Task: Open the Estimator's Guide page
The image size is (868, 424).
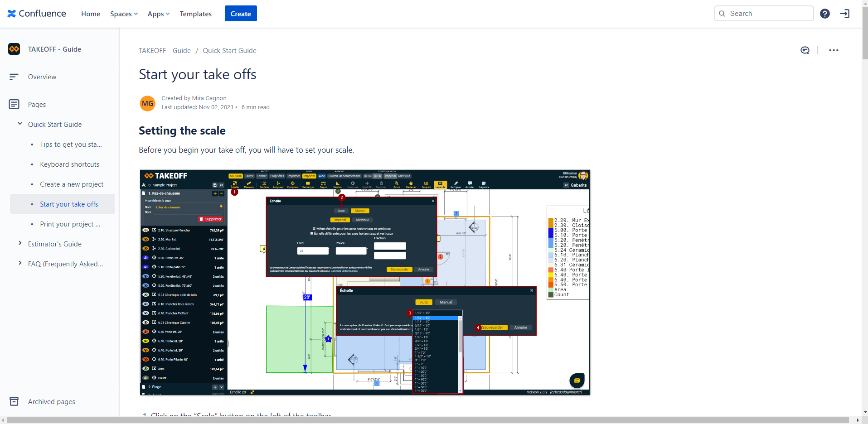Action: [x=55, y=244]
